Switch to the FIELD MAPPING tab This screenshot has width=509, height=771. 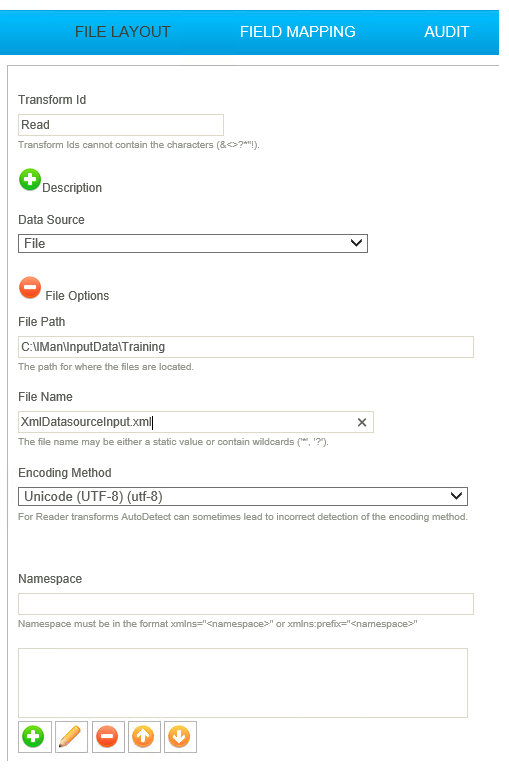(298, 32)
